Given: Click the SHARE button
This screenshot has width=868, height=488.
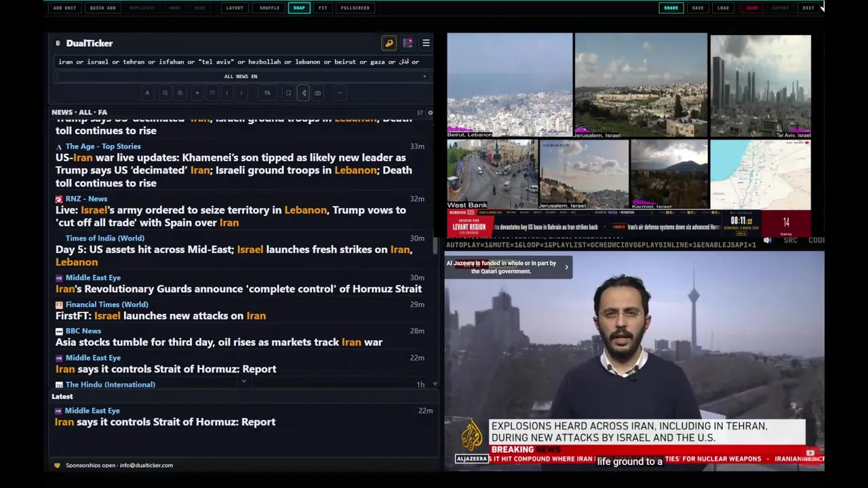Looking at the screenshot, I should point(671,8).
